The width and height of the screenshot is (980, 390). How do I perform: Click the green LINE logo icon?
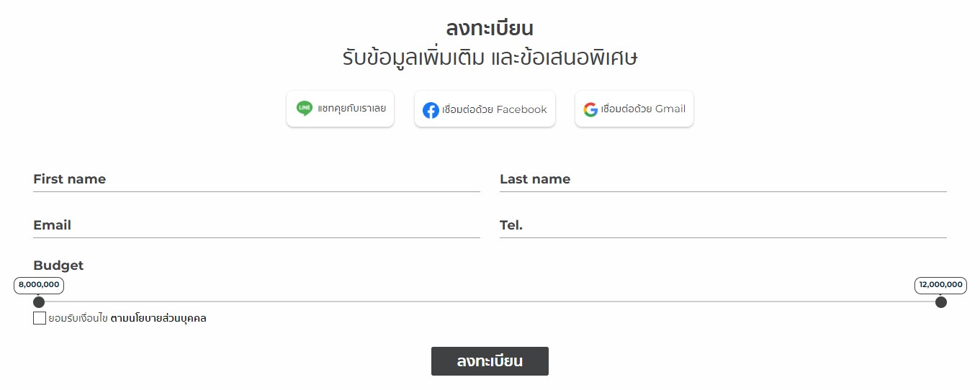[x=305, y=109]
